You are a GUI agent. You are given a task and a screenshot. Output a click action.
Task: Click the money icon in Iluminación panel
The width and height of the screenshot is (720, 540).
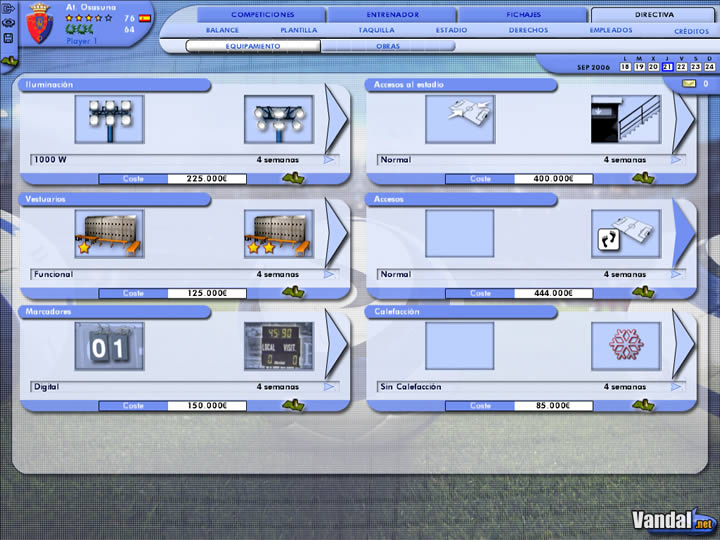293,178
